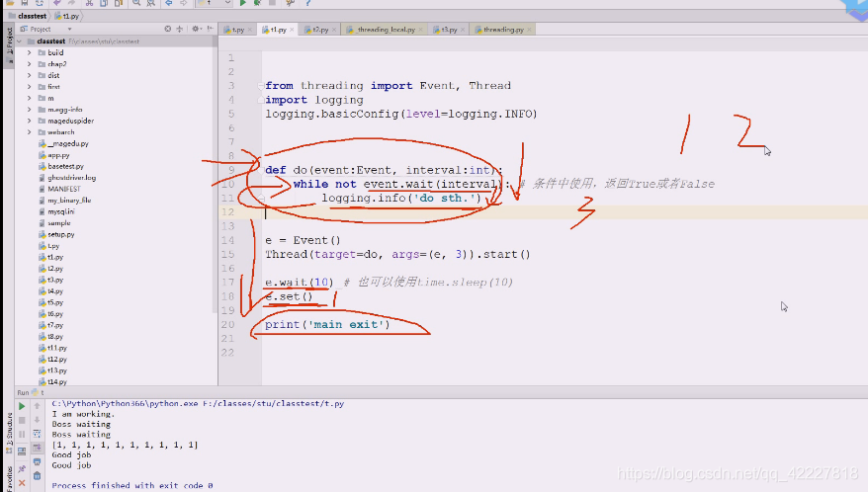This screenshot has width=868, height=492.
Task: Select the t1.py editor tab
Action: click(x=278, y=30)
